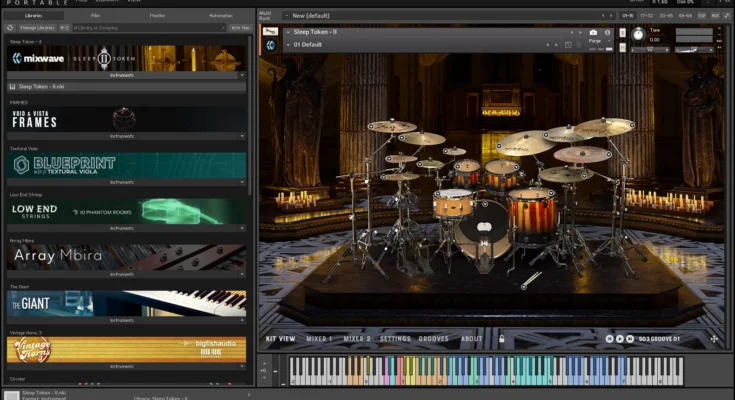
Task: Click the floor tom in kit view
Action: (532, 214)
